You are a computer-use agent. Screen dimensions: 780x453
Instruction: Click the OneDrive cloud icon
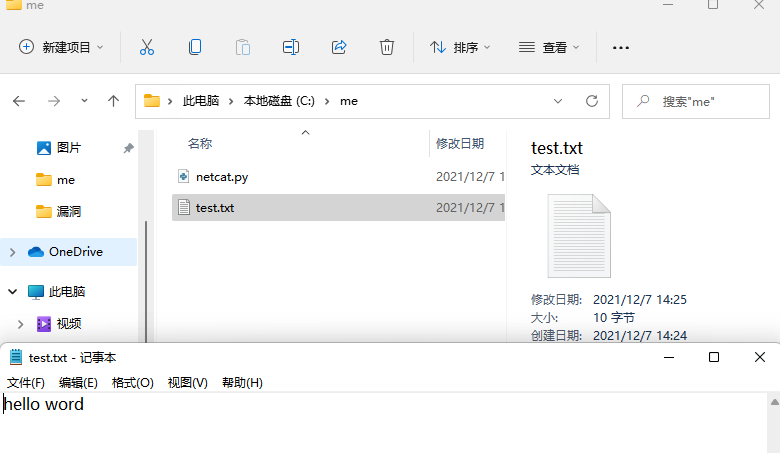point(36,252)
